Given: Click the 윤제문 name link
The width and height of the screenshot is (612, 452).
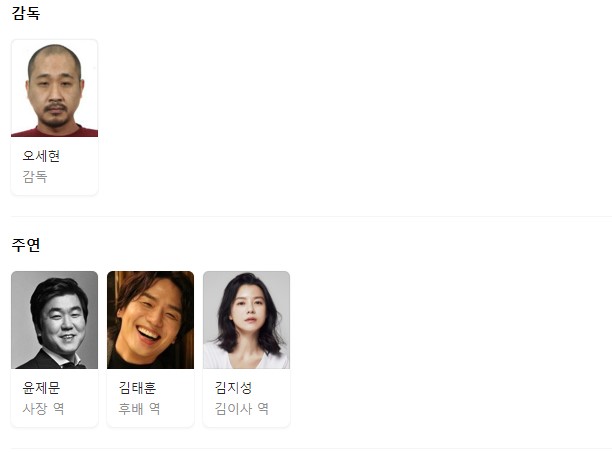Looking at the screenshot, I should click(41, 388).
